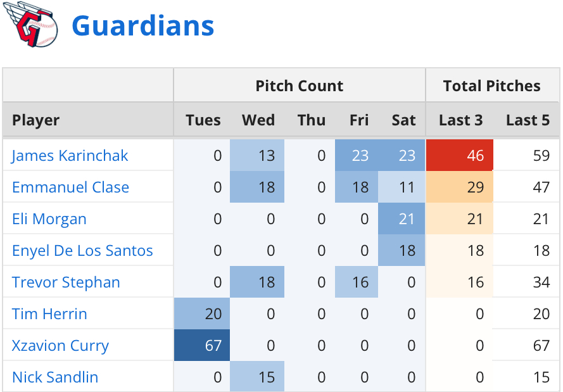The width and height of the screenshot is (563, 392).
Task: Click the Guardians team logo icon
Action: (x=31, y=27)
